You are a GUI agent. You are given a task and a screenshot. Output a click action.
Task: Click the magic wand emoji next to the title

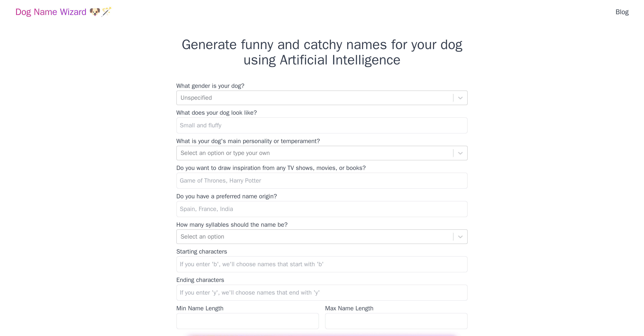coord(106,12)
